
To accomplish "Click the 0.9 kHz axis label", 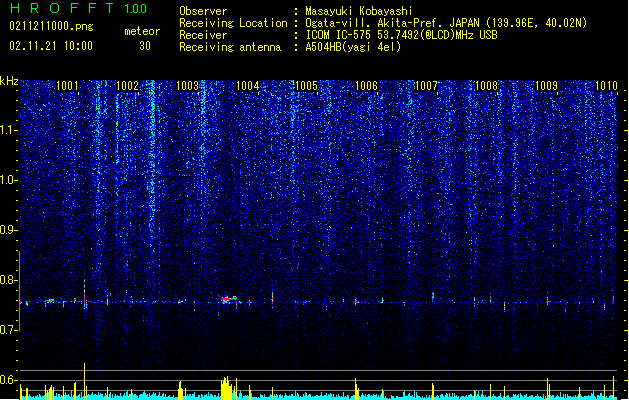I will (x=8, y=230).
